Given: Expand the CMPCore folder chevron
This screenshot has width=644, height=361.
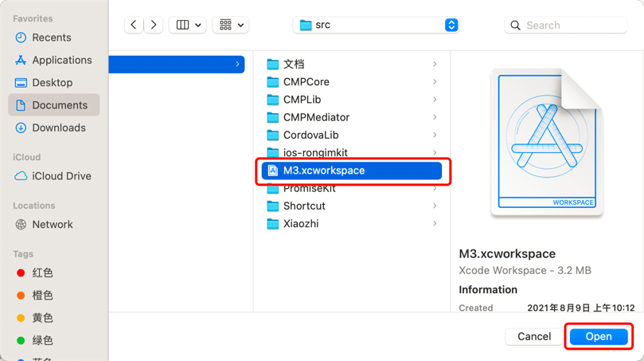Looking at the screenshot, I should tap(435, 82).
